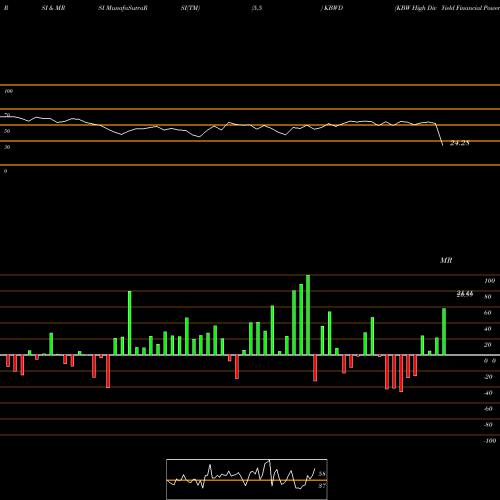The height and width of the screenshot is (500, 500).
Task: Click the sharp drop at RSI line end
Action: pyautogui.click(x=439, y=135)
